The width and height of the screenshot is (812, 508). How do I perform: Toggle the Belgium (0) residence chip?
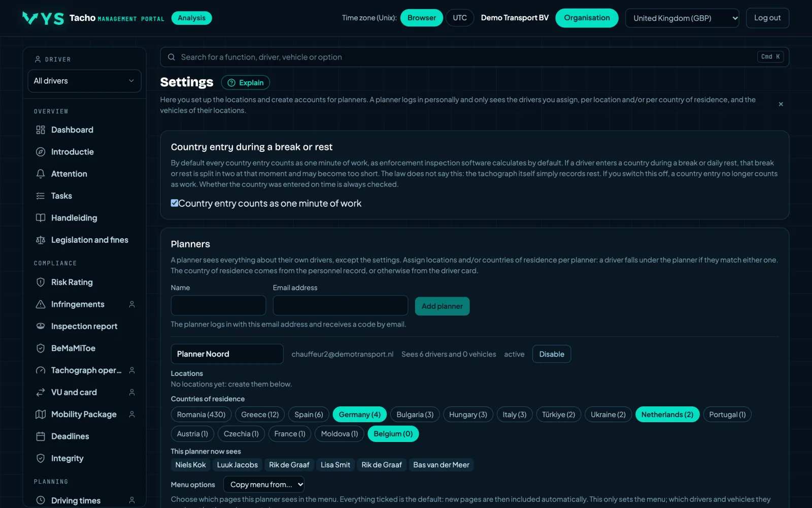point(393,434)
